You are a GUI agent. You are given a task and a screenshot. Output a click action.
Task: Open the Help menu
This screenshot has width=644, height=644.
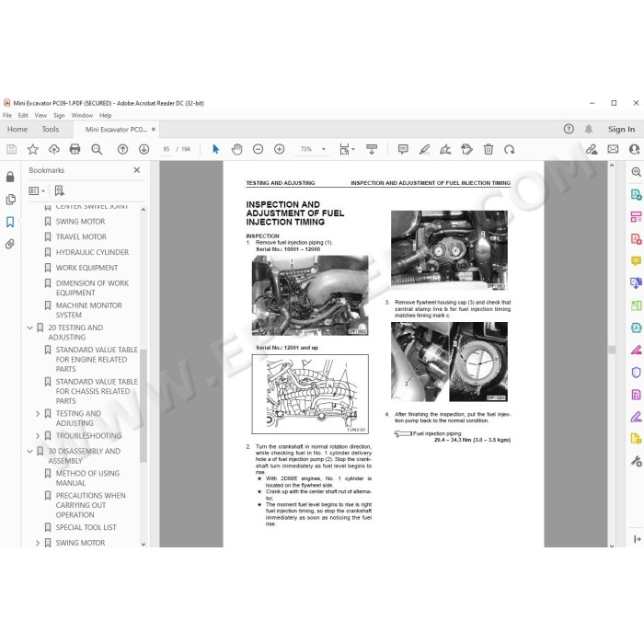click(x=106, y=115)
